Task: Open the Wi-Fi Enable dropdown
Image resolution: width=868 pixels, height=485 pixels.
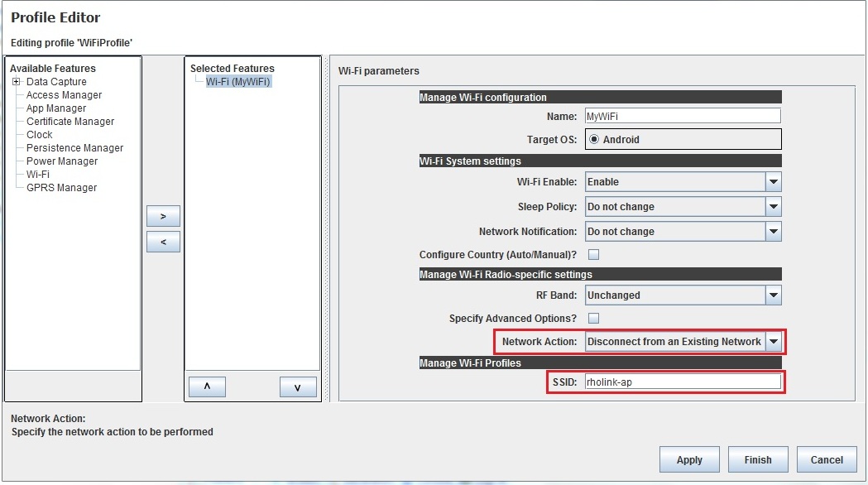Action: pyautogui.click(x=773, y=182)
